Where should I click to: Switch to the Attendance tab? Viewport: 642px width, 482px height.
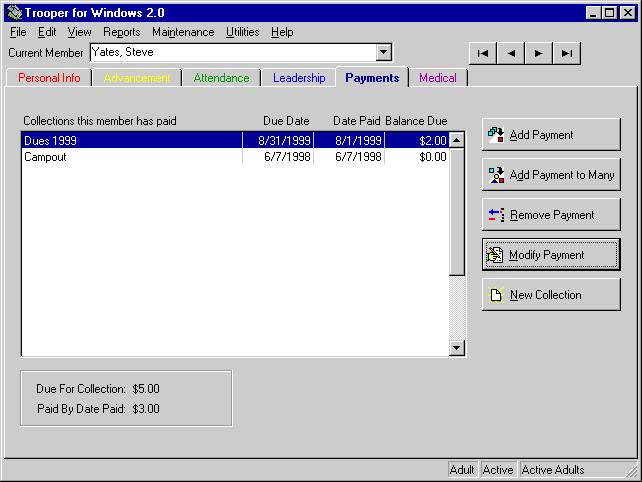tap(221, 78)
